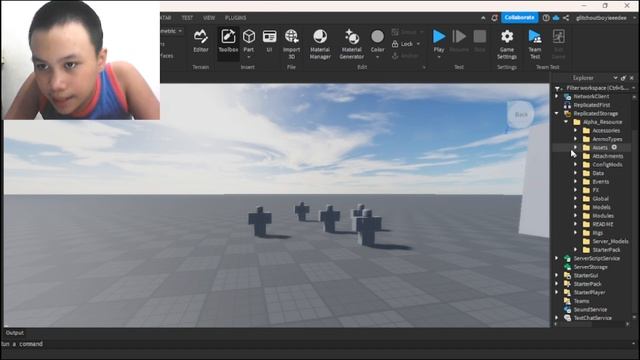Start the Play test
The image size is (640, 360).
(x=439, y=37)
